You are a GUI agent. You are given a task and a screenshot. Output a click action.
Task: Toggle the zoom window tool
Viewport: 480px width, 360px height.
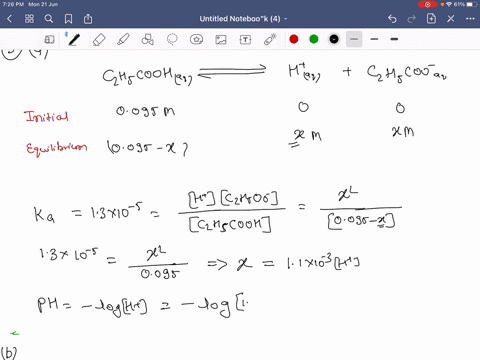49,40
